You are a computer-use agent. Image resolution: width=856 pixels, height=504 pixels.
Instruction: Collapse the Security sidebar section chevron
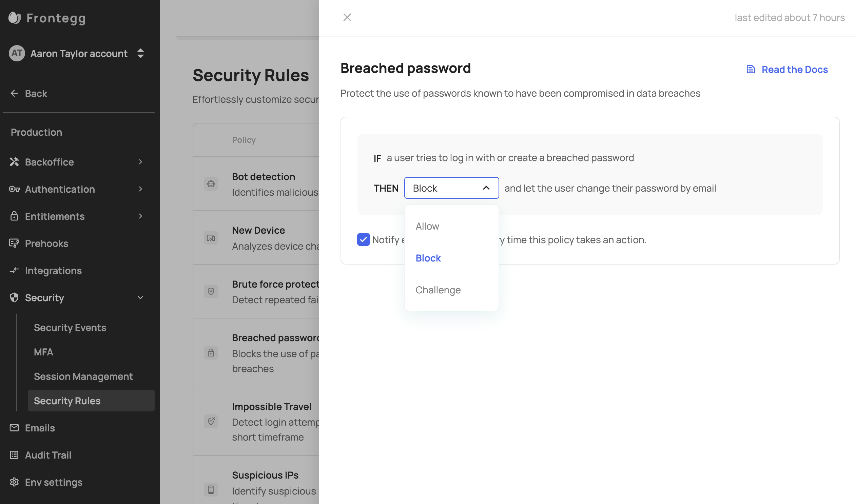pos(140,297)
